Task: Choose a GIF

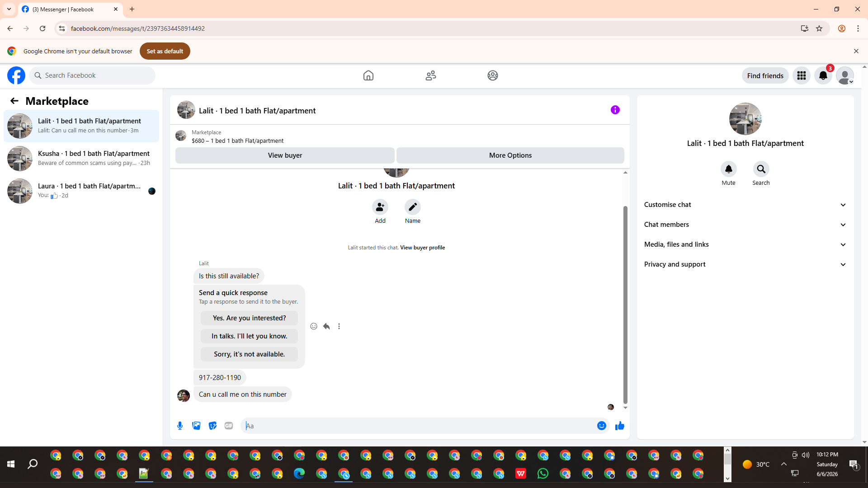Action: tap(229, 426)
